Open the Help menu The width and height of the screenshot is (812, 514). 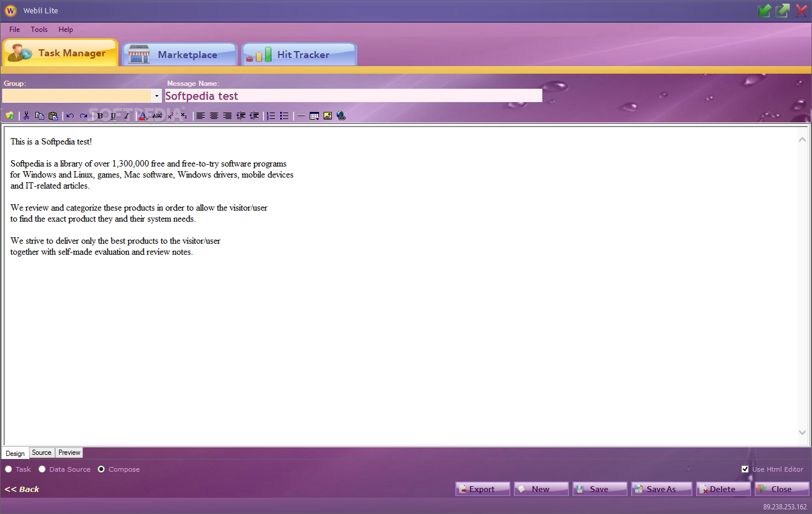(x=66, y=30)
